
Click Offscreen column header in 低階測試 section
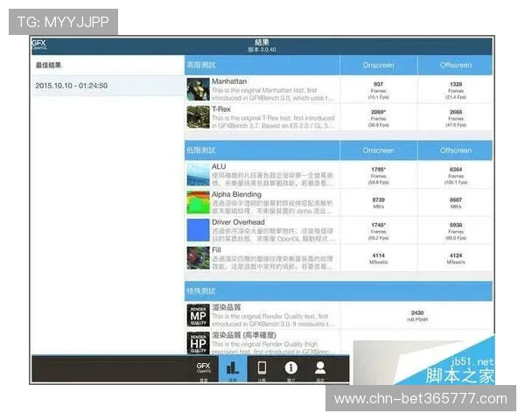[x=456, y=150]
